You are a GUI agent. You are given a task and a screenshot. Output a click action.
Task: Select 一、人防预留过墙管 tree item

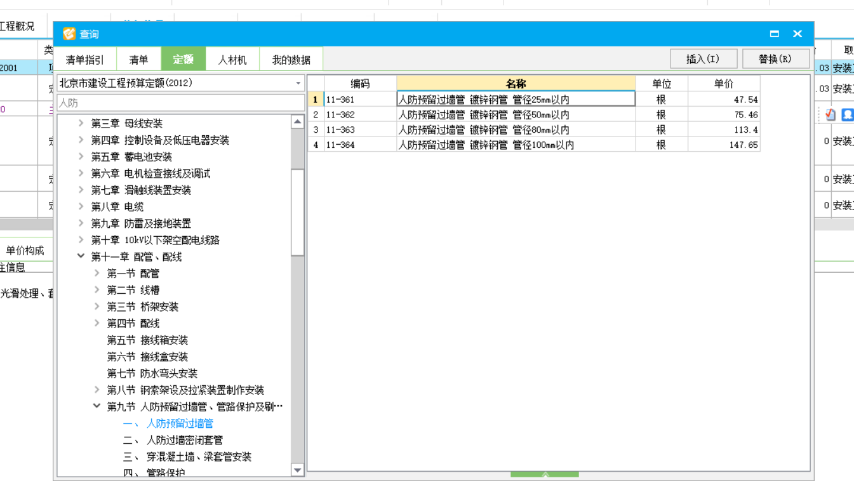point(168,423)
